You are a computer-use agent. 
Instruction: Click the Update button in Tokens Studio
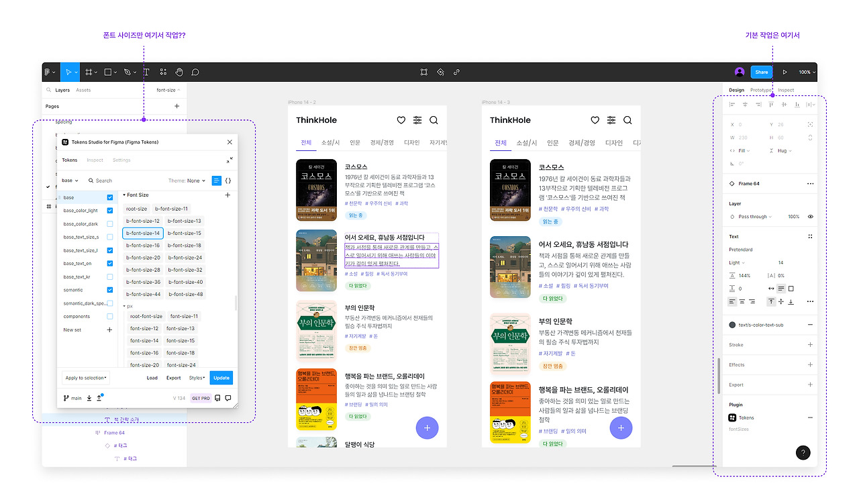tap(221, 378)
